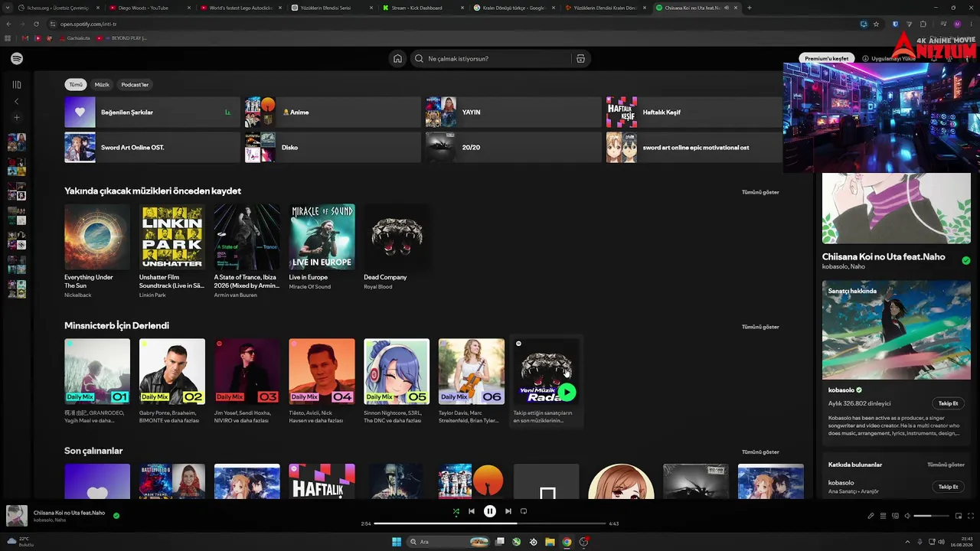Viewport: 980px width, 551px height.
Task: Seek within the song progress bar
Action: click(490, 523)
